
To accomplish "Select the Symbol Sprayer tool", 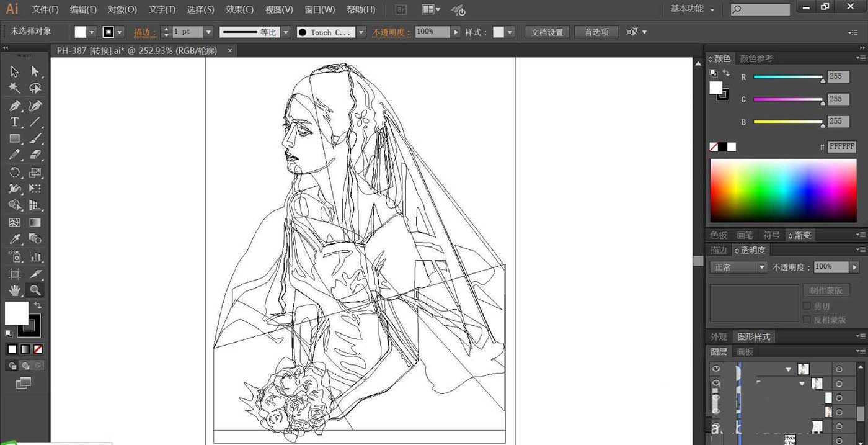I will (x=15, y=256).
